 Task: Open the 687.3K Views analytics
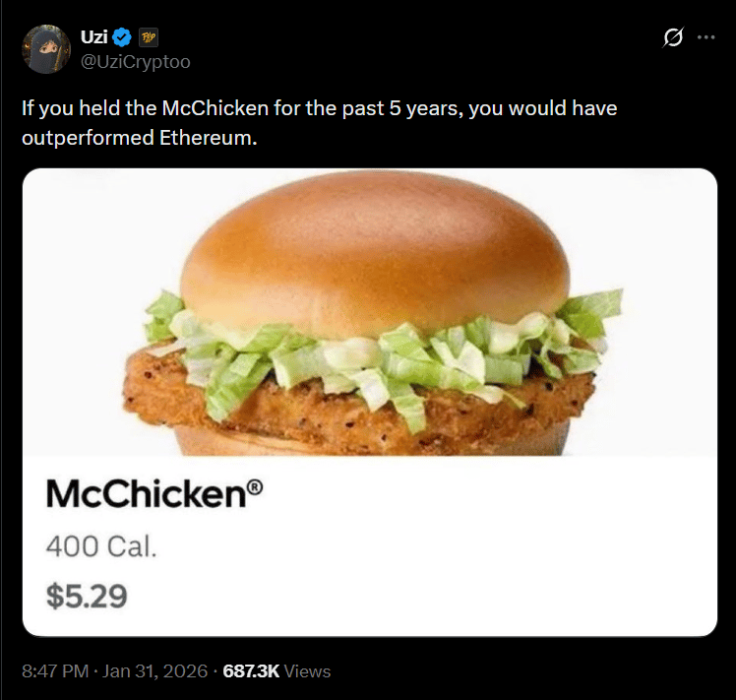276,670
